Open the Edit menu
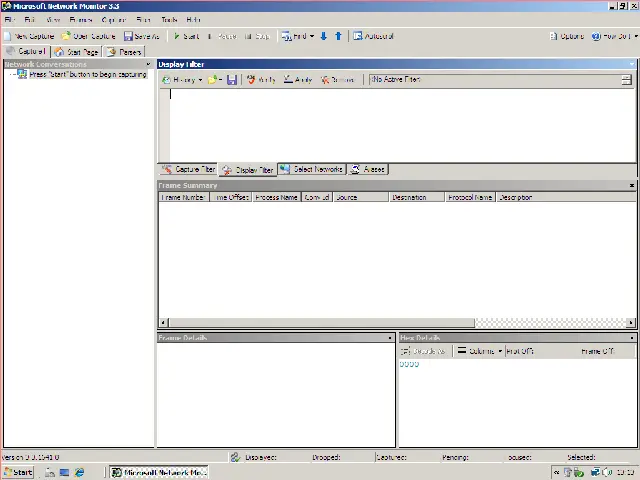The width and height of the screenshot is (640, 480). tap(29, 20)
